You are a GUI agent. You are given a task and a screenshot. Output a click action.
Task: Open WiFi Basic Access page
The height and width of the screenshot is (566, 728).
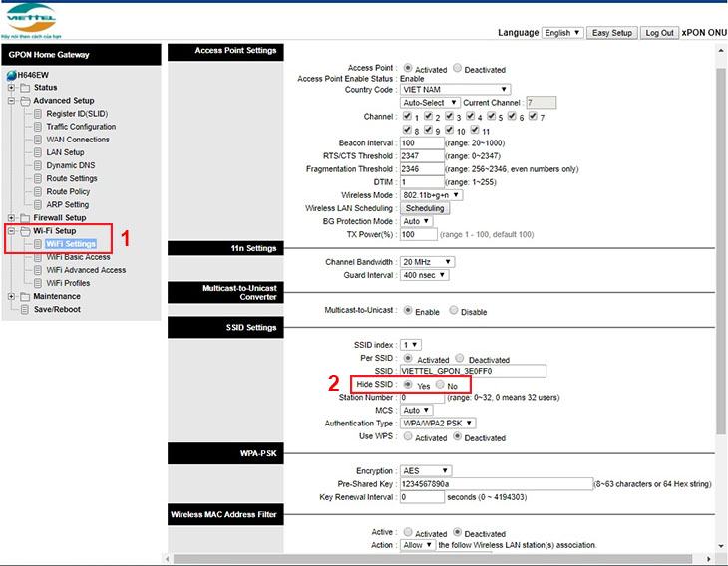(78, 257)
